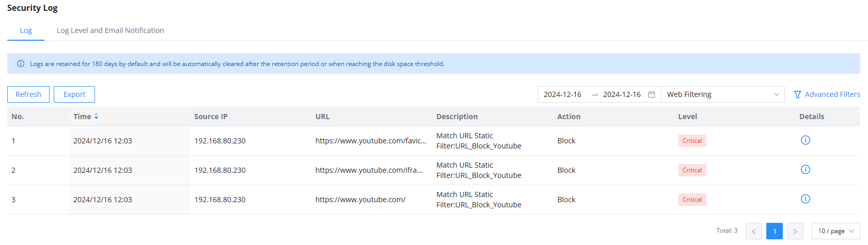This screenshot has height=245, width=868.
Task: Click the Block action in row 1
Action: coord(566,141)
